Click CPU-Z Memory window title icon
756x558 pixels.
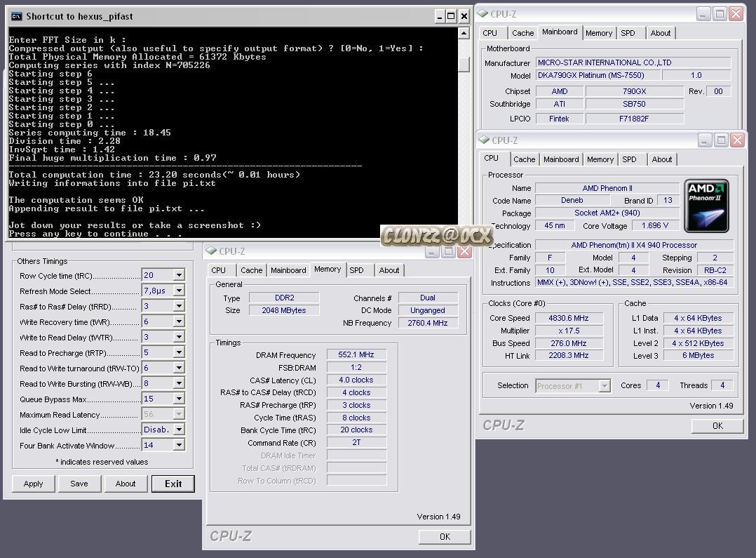[211, 251]
